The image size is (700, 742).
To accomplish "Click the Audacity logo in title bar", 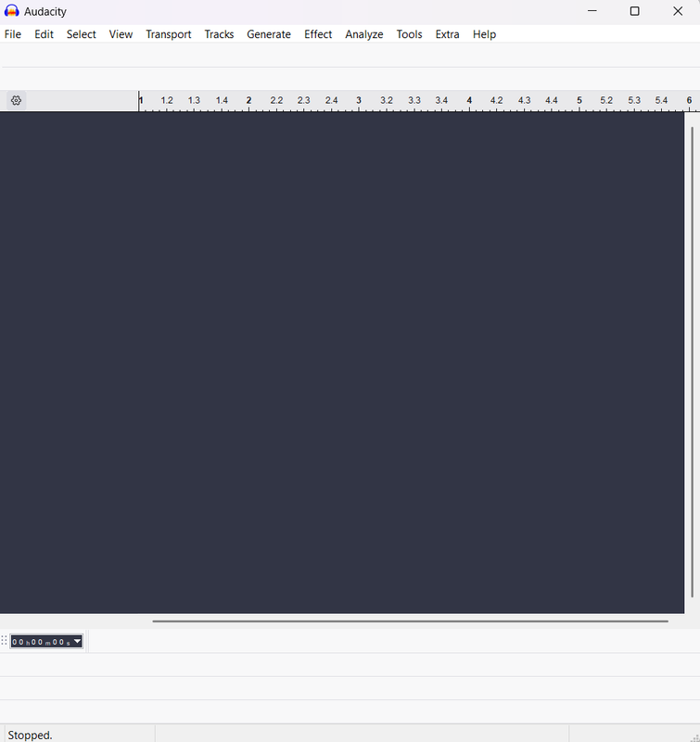I will (x=11, y=11).
